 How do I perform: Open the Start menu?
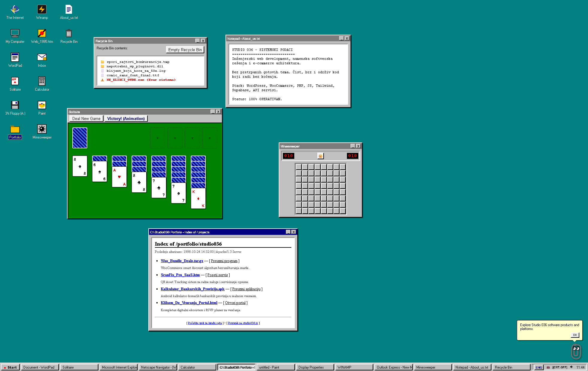coord(10,367)
